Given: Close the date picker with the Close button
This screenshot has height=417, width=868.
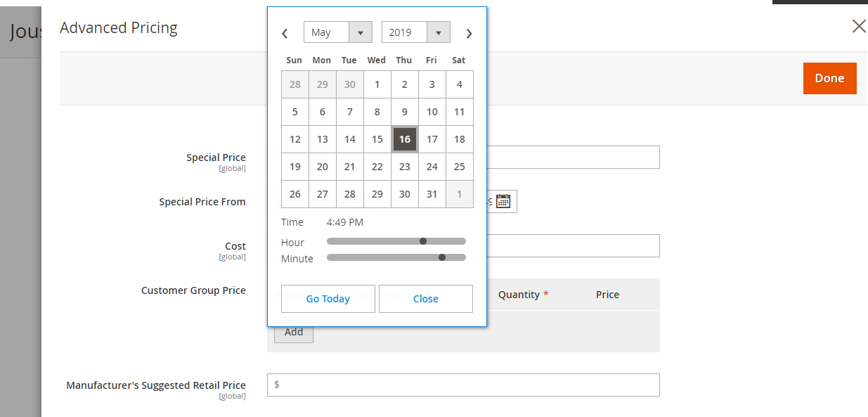Looking at the screenshot, I should pos(425,298).
